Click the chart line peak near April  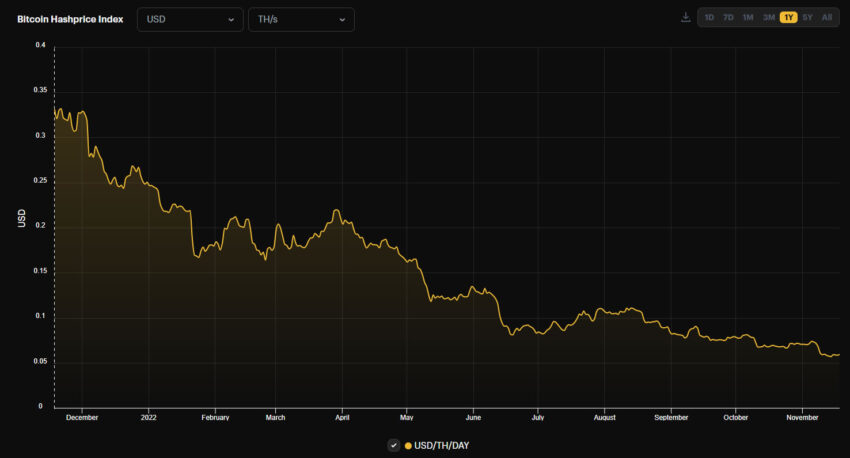click(337, 210)
